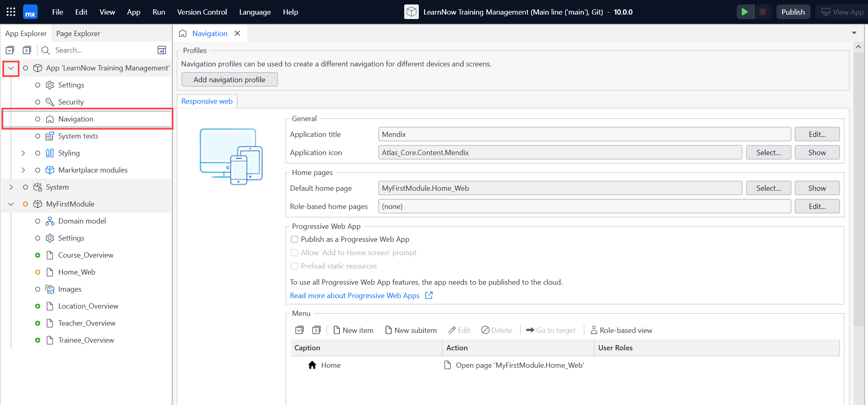868x405 pixels.
Task: Click the Security key icon
Action: (x=50, y=102)
